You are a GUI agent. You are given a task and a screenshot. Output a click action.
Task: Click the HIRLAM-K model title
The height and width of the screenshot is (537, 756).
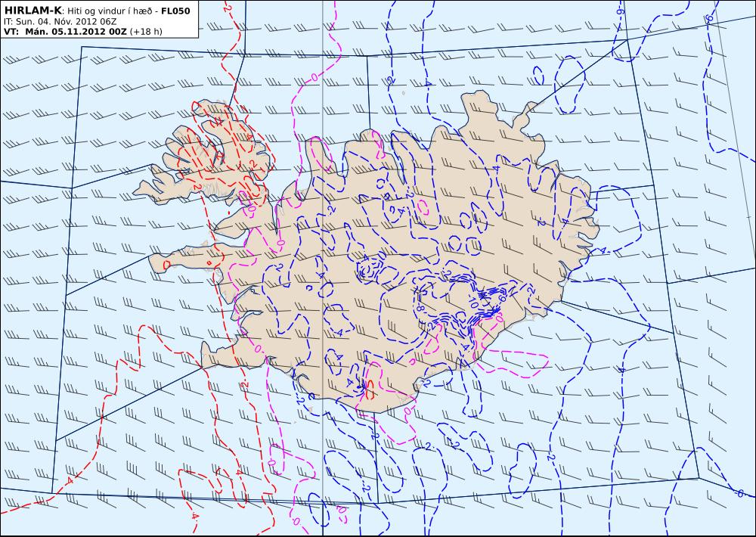pyautogui.click(x=33, y=11)
